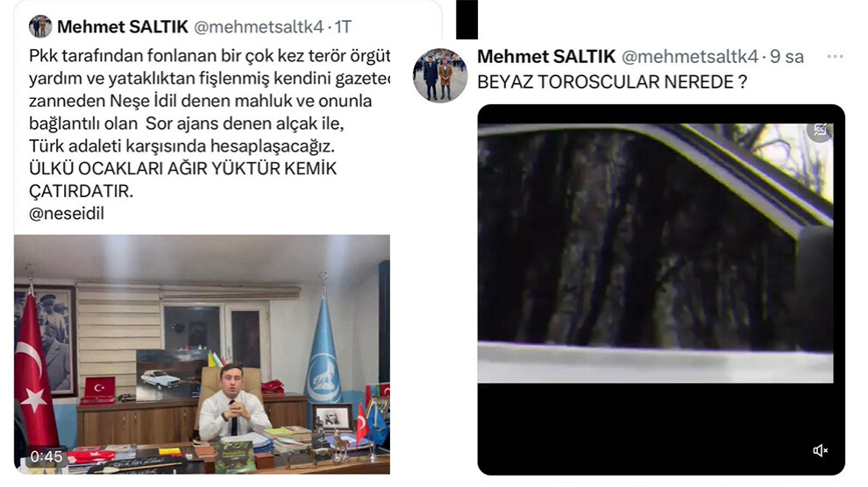The width and height of the screenshot is (868, 487).
Task: Click @mehmetsaltk4 handle on the right tweet
Action: (690, 56)
